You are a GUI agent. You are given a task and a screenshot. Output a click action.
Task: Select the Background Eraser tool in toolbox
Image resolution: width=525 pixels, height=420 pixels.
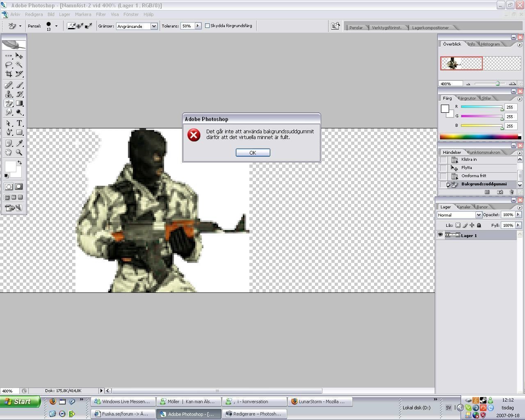click(9, 103)
